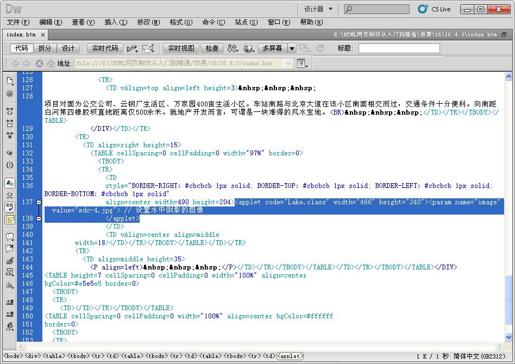
Task: Open the 帮助(H) menu
Action: tap(311, 22)
